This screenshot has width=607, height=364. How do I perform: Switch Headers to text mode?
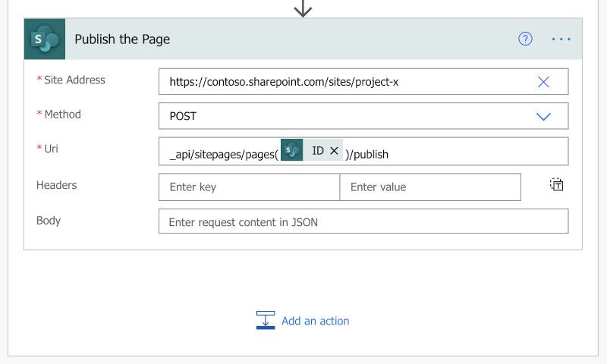coord(556,184)
